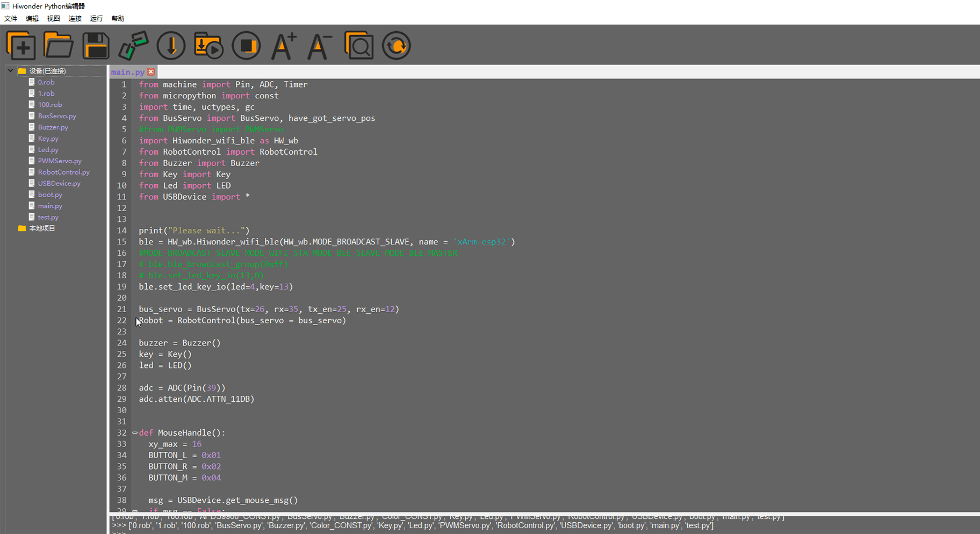Click the Reset device refresh icon

click(x=397, y=46)
